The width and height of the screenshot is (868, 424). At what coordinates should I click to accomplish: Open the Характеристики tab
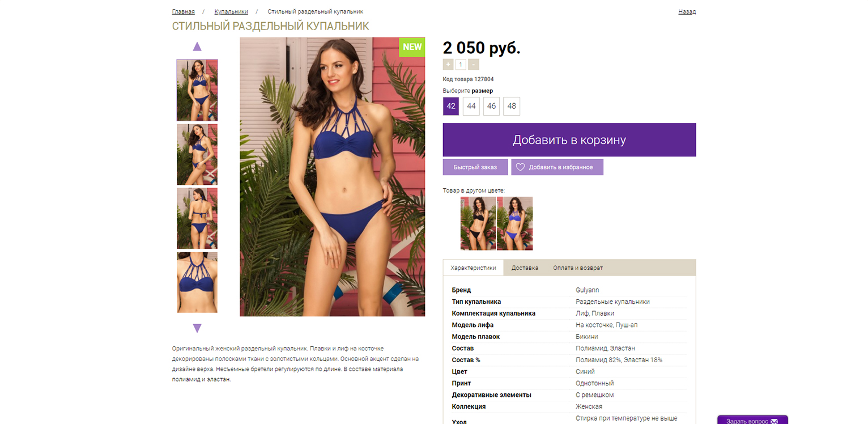point(473,268)
